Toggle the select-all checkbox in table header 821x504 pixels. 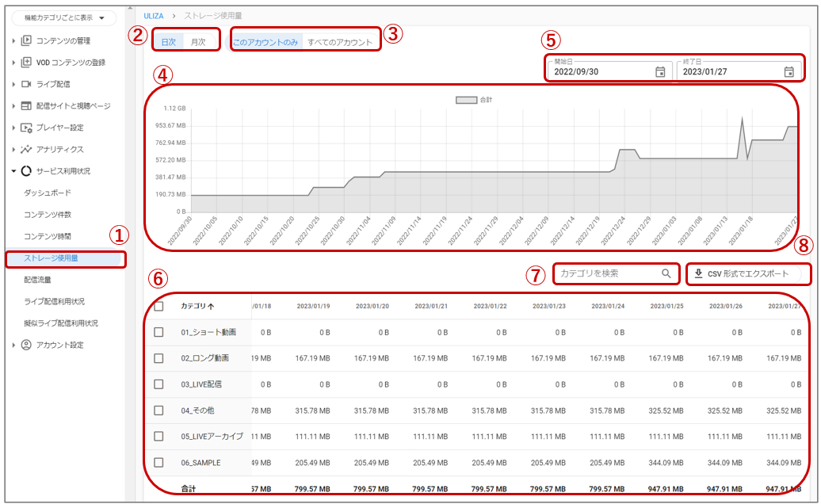point(158,306)
